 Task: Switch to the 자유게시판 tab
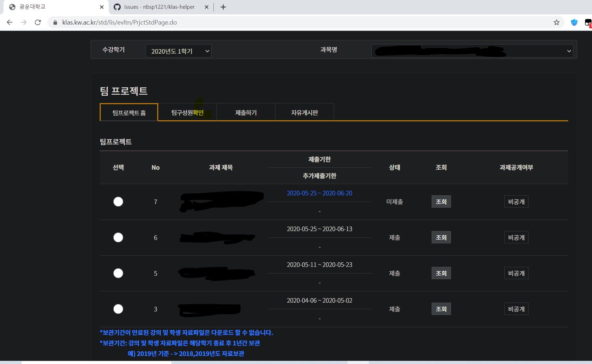(x=304, y=112)
